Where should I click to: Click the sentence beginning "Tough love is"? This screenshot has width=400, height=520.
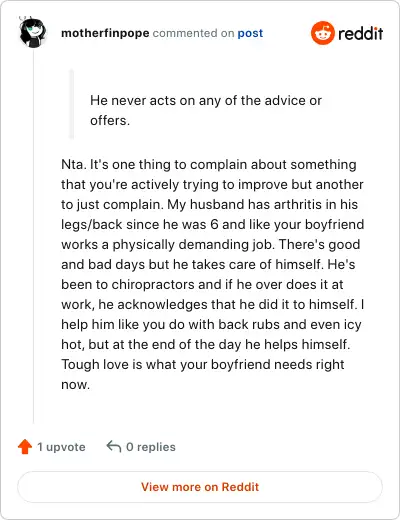coord(203,374)
